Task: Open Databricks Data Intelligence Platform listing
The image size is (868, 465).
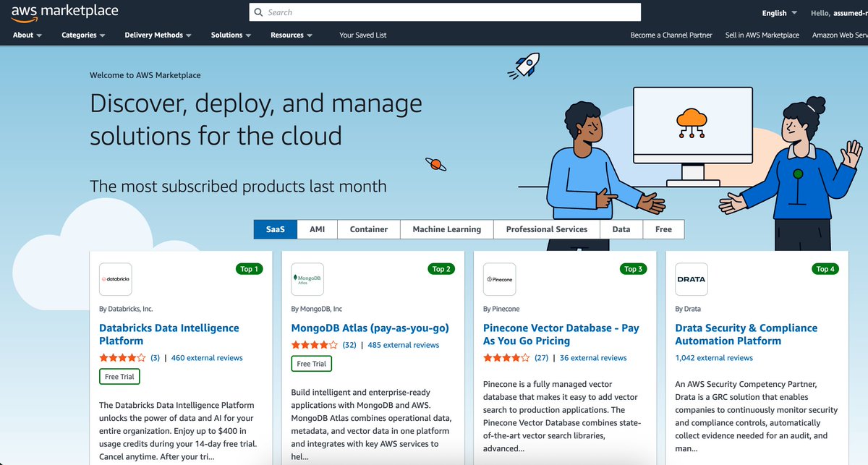Action: point(169,334)
